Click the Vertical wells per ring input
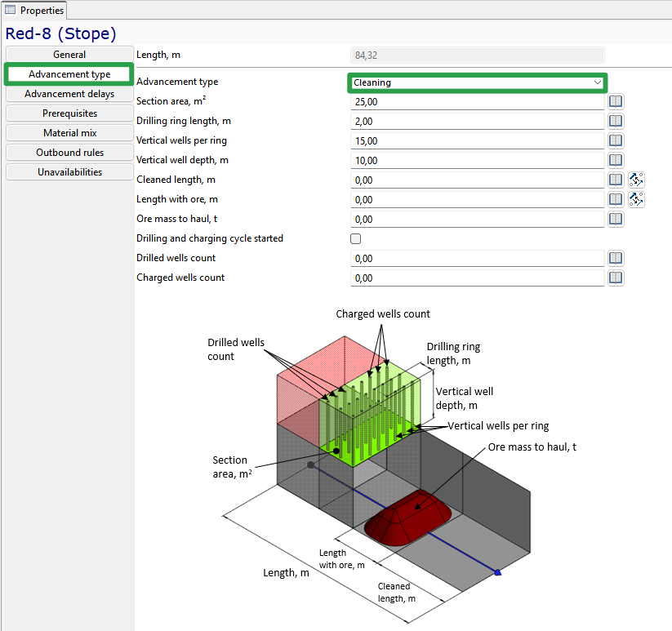The image size is (672, 631). coord(478,141)
